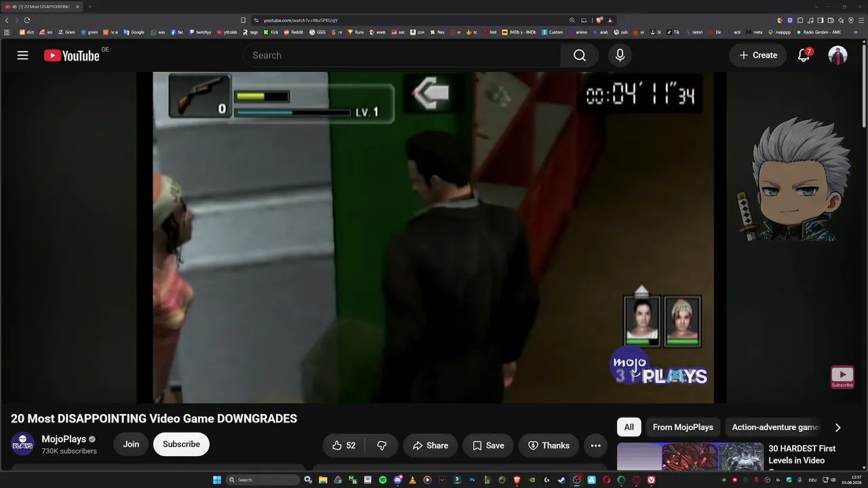Start voice search with the microphone
Viewport: 868px width, 488px height.
[620, 56]
